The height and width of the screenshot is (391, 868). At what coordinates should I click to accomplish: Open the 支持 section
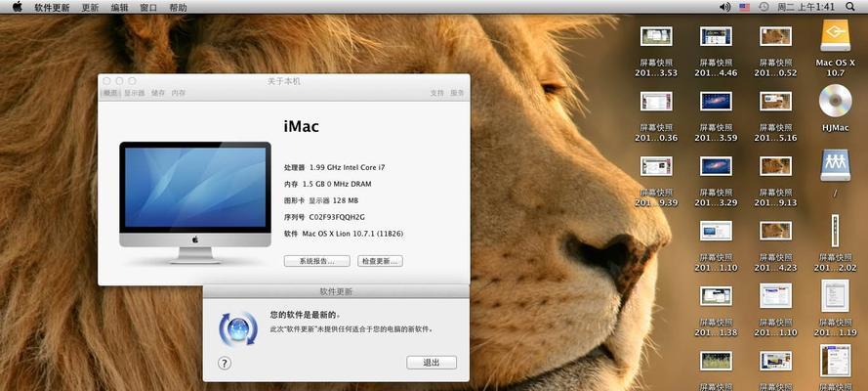[437, 93]
